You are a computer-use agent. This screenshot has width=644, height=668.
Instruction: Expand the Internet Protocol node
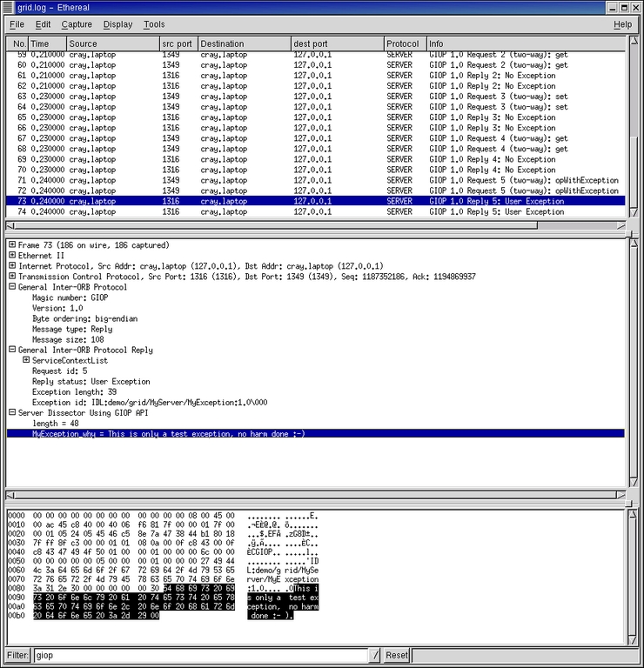[x=12, y=266]
